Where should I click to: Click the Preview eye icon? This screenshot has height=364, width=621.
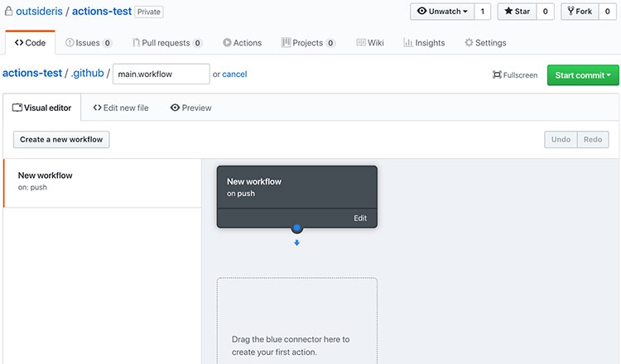point(175,108)
